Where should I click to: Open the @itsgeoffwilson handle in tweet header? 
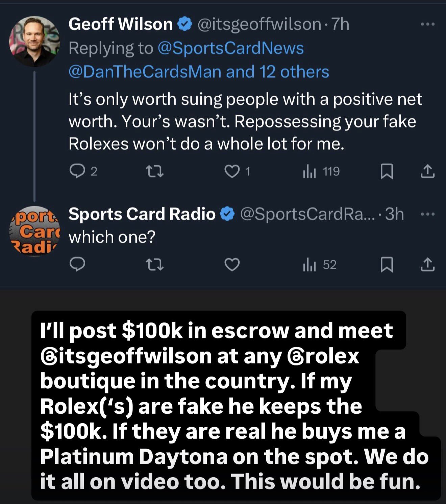coord(259,24)
